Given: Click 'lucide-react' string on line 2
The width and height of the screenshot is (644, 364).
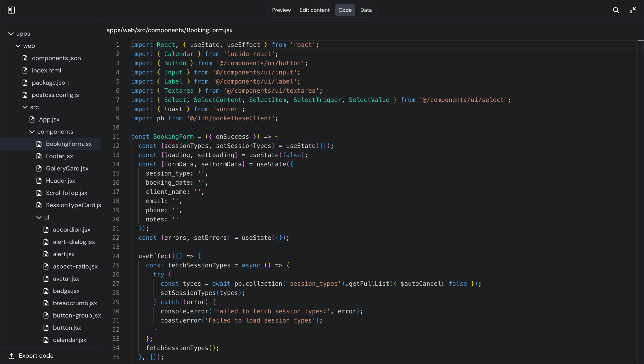Looking at the screenshot, I should click(x=249, y=54).
